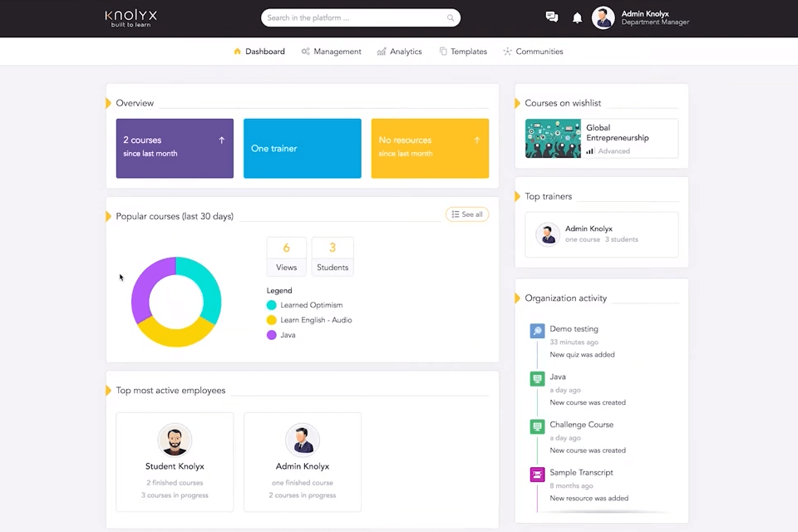Click '2 courses in progress' text

click(x=303, y=495)
